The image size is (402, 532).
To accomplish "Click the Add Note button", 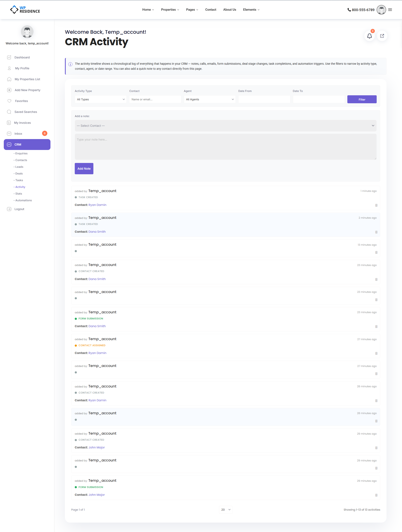I will click(x=84, y=169).
